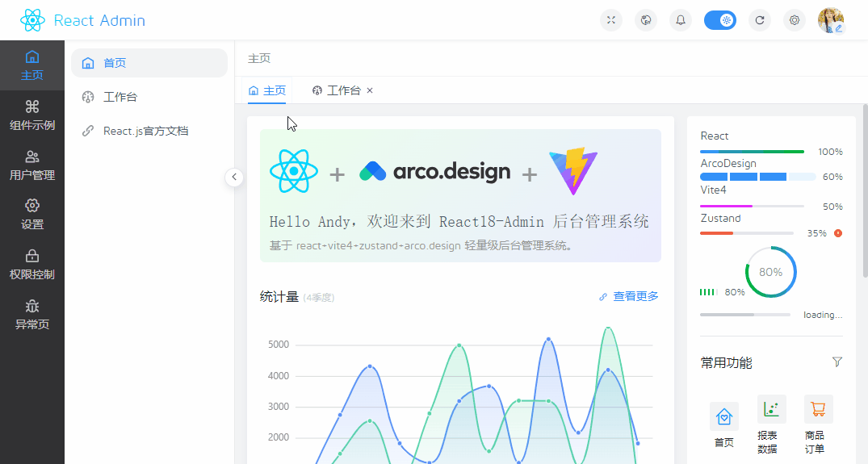This screenshot has width=868, height=464.
Task: Click the arco.design logo
Action: [434, 171]
